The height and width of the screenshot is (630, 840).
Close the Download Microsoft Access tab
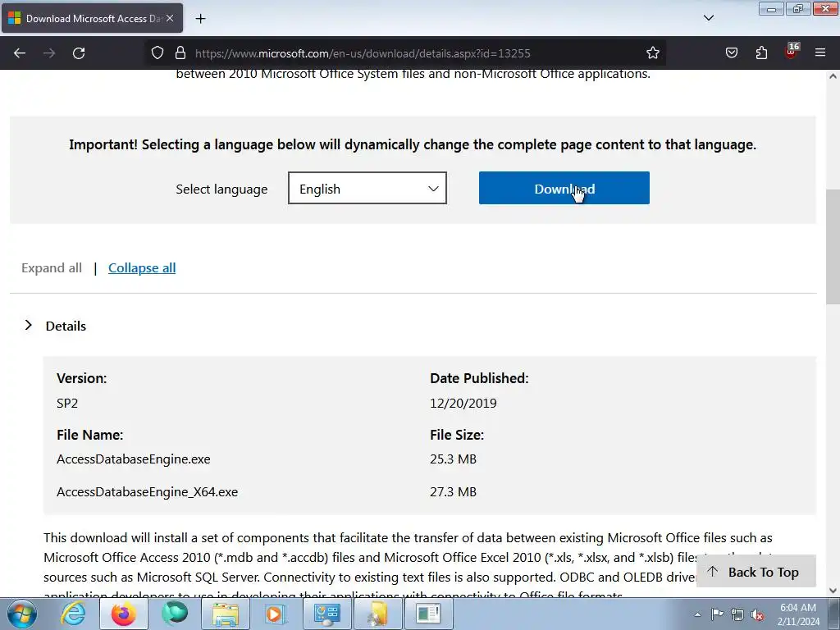click(x=170, y=18)
